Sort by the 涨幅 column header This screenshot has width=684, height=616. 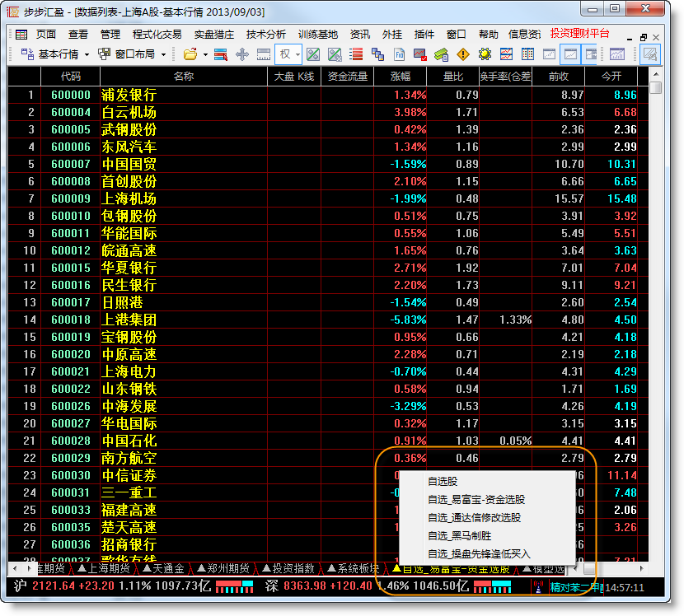(401, 77)
